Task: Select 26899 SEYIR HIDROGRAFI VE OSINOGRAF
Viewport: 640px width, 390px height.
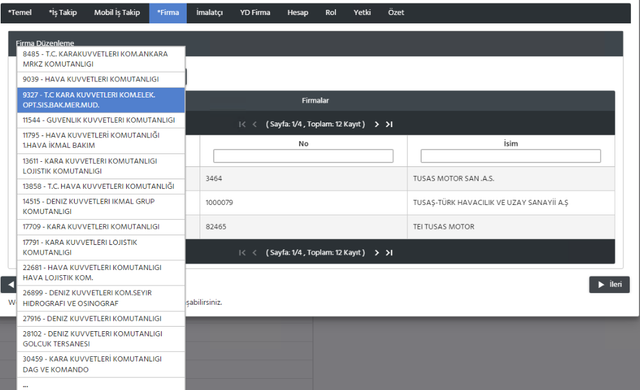Action: pos(101,298)
